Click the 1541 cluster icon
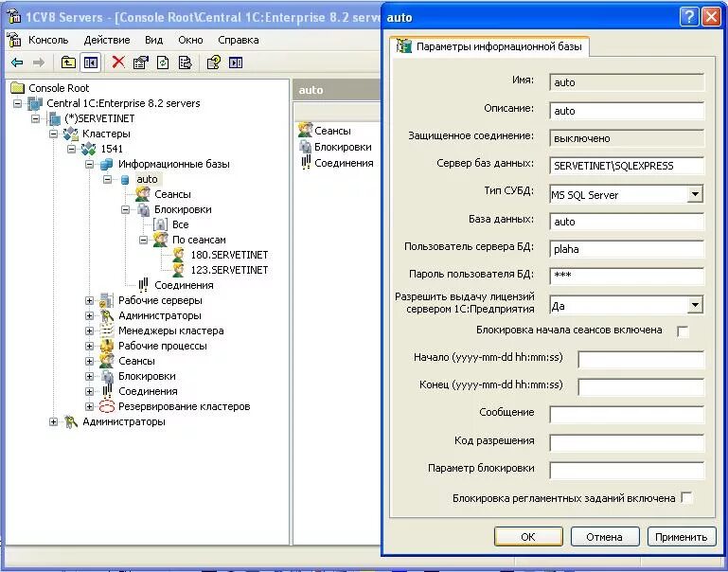Viewport: 728px width, 572px height. 88,149
